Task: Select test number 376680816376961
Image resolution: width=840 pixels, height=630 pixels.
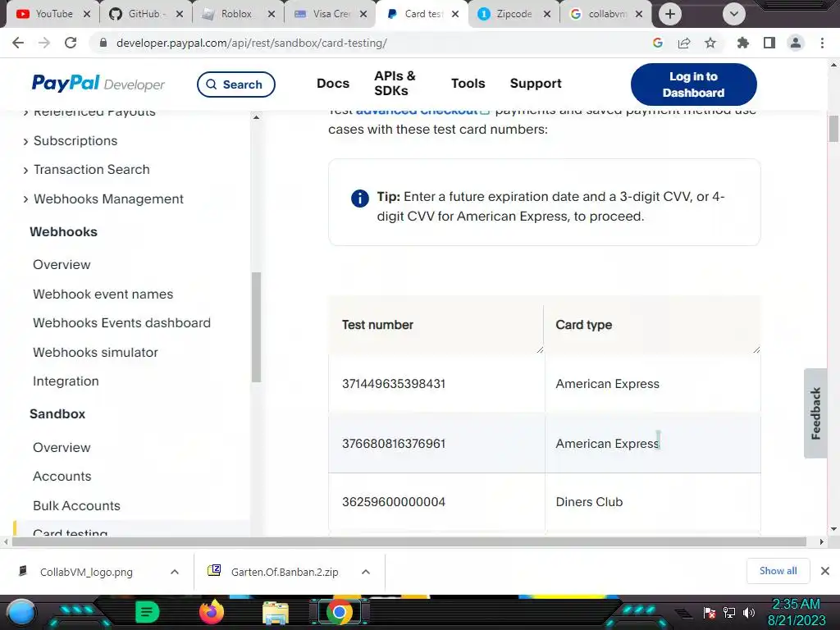Action: pos(393,444)
